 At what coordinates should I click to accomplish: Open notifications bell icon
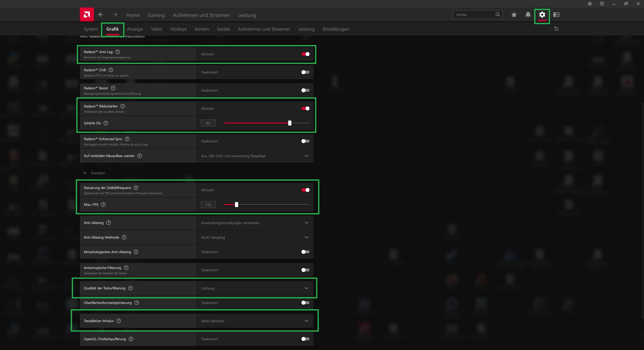point(528,15)
